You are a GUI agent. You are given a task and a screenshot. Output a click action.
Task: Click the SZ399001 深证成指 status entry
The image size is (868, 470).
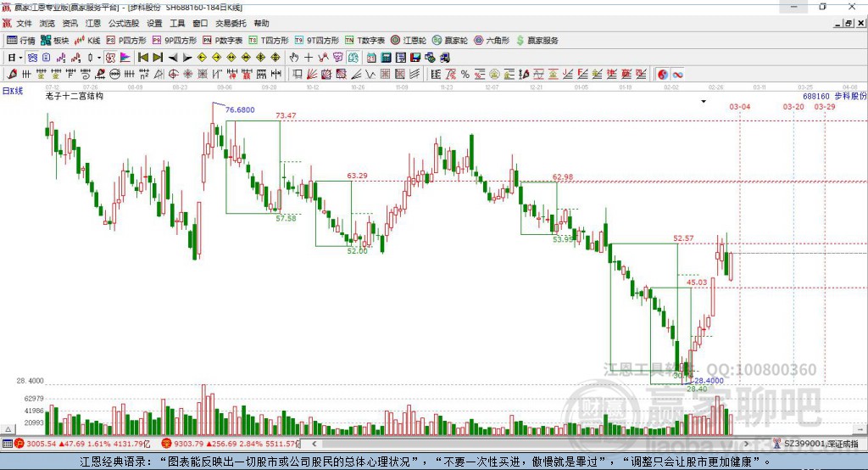[x=815, y=444]
